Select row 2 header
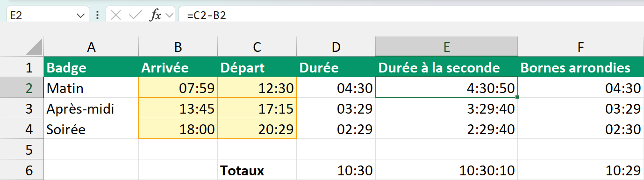 click(x=22, y=87)
